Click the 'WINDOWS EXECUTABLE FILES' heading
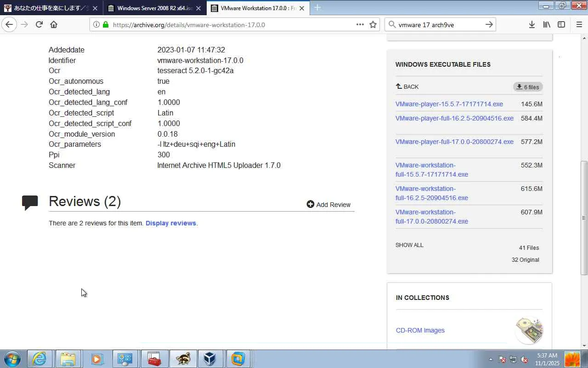The image size is (588, 368). [443, 64]
